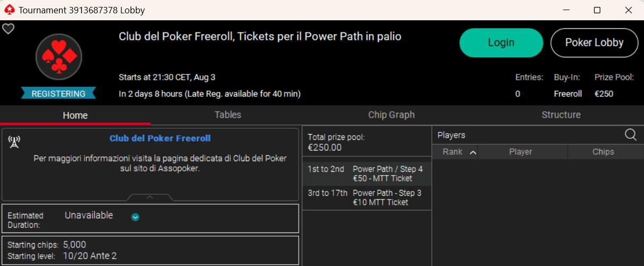Add tournament to favorites with heart icon

coord(8,29)
